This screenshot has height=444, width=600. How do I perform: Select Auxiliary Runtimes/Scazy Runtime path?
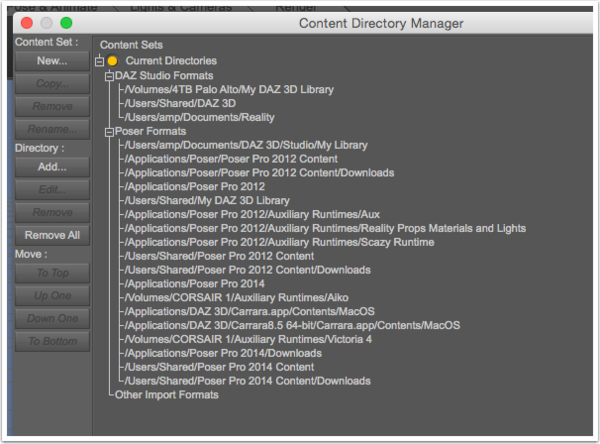point(279,242)
